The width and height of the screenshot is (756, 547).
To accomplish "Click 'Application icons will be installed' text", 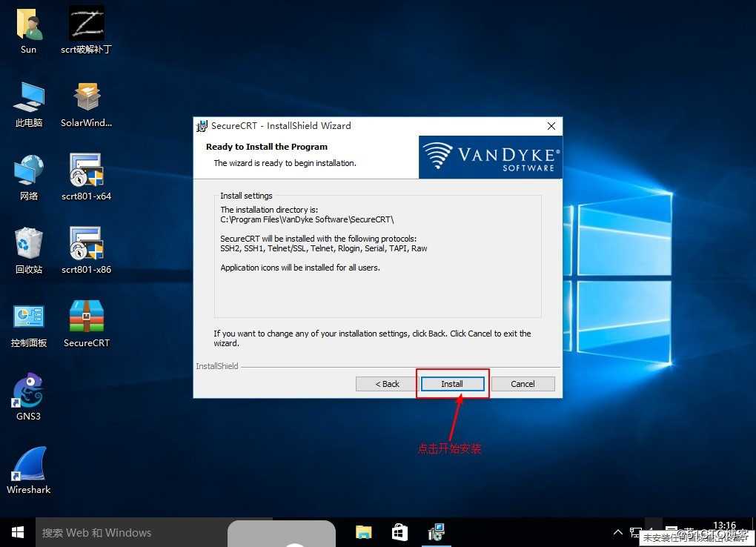I will 300,268.
